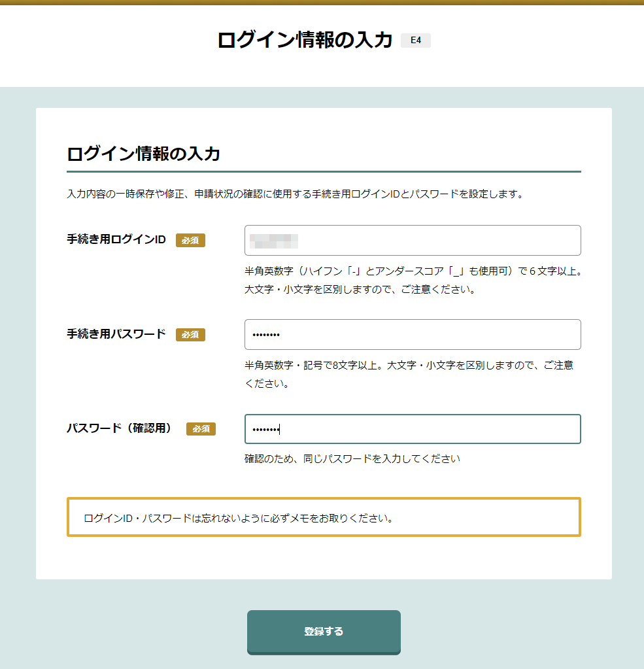Screen dimensions: 644x669
Task: Select the パスワード(確認用) input field
Action: click(x=413, y=429)
